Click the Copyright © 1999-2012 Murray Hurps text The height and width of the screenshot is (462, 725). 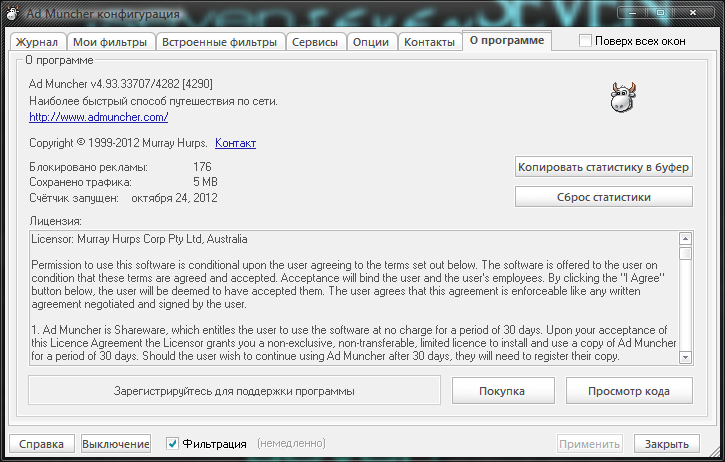coord(118,143)
